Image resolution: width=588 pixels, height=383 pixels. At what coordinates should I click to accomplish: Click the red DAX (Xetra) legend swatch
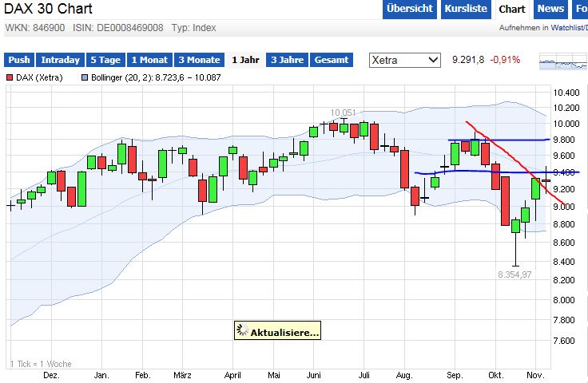click(10, 77)
